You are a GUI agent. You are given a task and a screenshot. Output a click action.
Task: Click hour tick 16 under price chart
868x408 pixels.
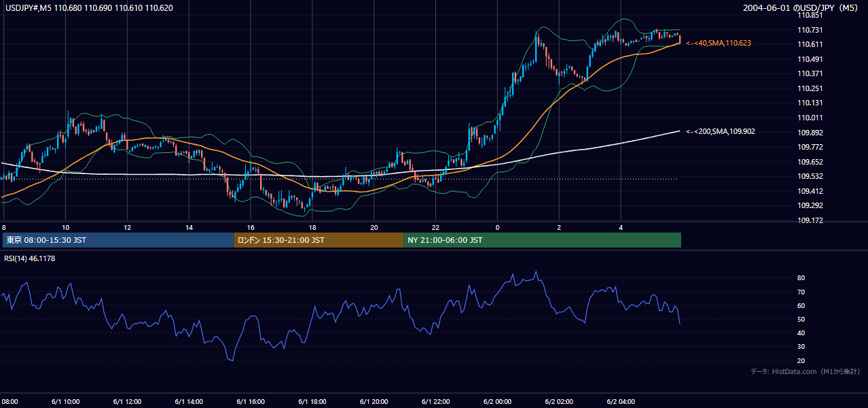251,227
